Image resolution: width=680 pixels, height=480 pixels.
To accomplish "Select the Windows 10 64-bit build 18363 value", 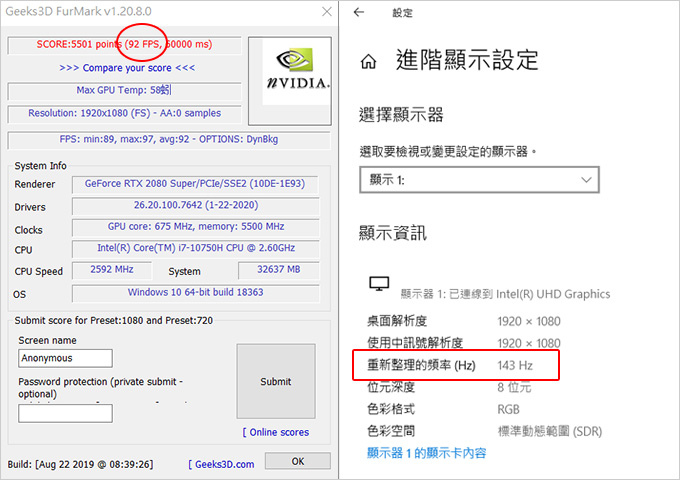I will (x=196, y=292).
